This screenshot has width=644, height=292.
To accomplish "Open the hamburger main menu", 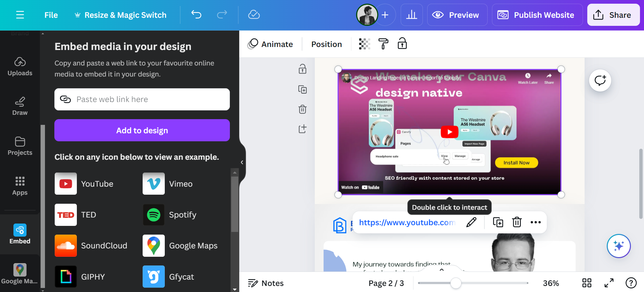I will click(20, 15).
